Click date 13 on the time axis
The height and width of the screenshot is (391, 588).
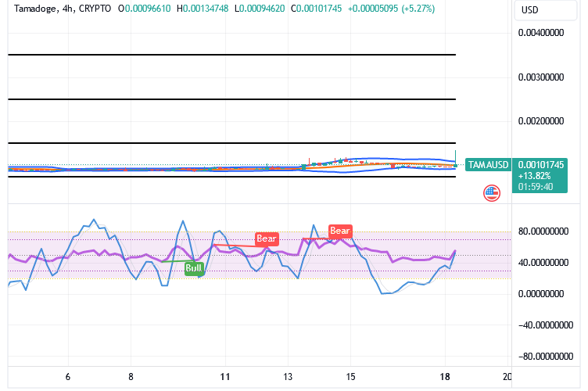[288, 377]
